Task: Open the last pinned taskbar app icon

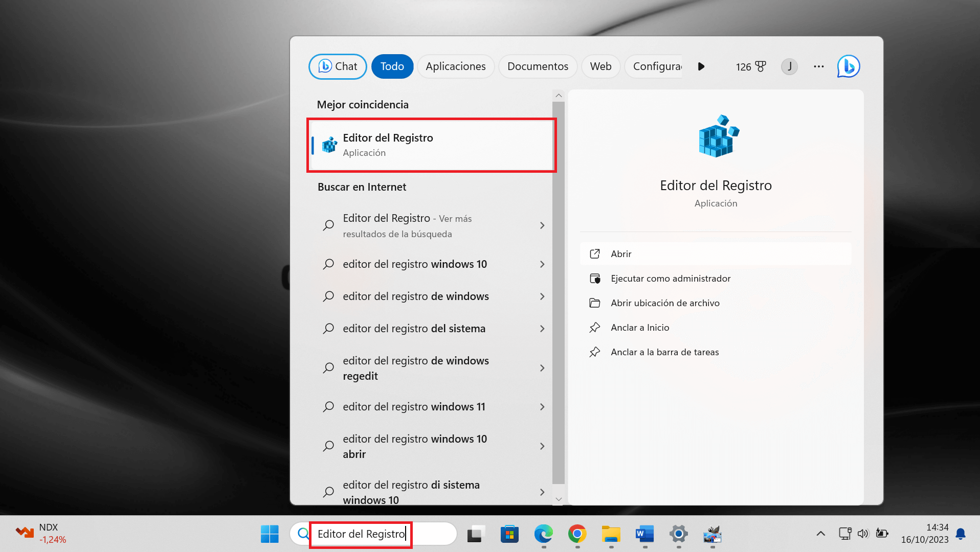Action: coord(712,534)
